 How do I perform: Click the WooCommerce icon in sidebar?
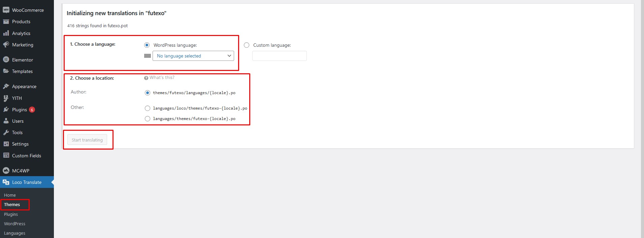pos(6,10)
